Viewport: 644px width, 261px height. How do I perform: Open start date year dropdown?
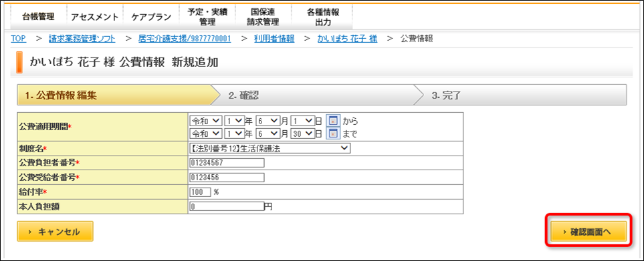pos(234,121)
